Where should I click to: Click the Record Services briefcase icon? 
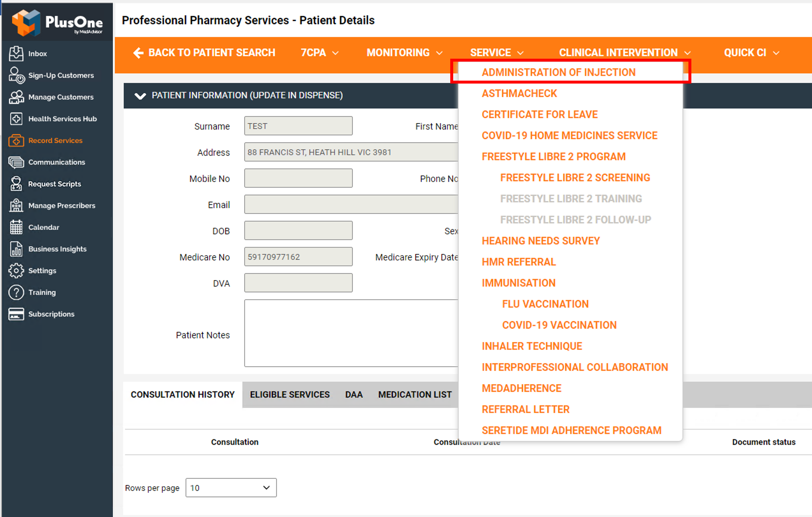[x=16, y=140]
